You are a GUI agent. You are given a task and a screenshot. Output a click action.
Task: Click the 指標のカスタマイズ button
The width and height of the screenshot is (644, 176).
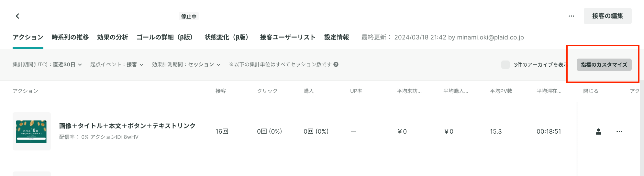[x=604, y=65]
